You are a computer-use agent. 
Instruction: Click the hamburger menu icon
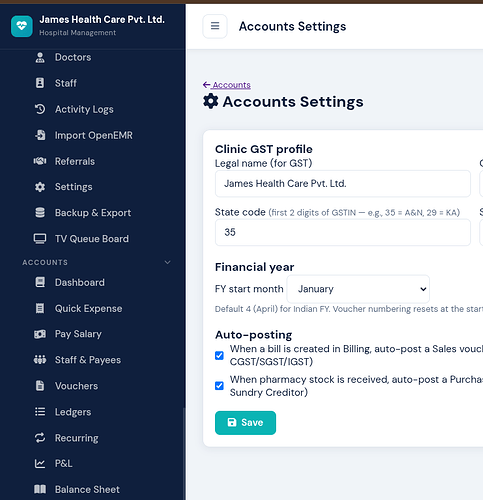pos(215,26)
